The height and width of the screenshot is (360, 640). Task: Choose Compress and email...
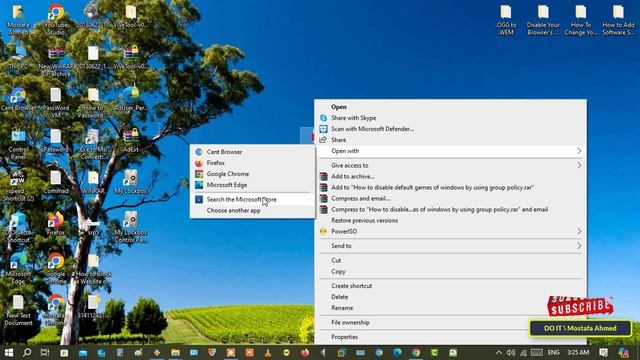(450, 199)
